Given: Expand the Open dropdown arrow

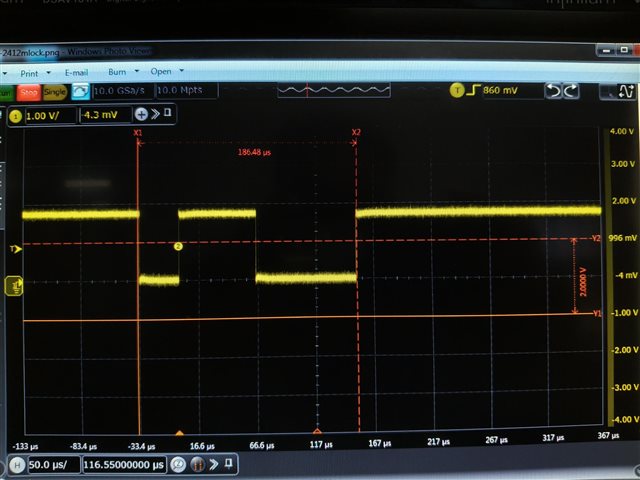Looking at the screenshot, I should click(x=182, y=71).
